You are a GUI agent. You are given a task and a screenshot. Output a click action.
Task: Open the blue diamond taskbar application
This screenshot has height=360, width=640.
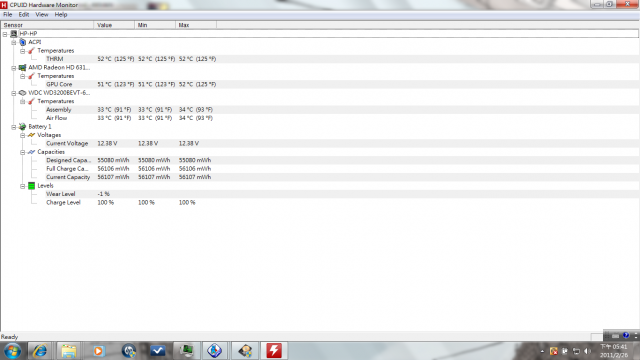(215, 351)
